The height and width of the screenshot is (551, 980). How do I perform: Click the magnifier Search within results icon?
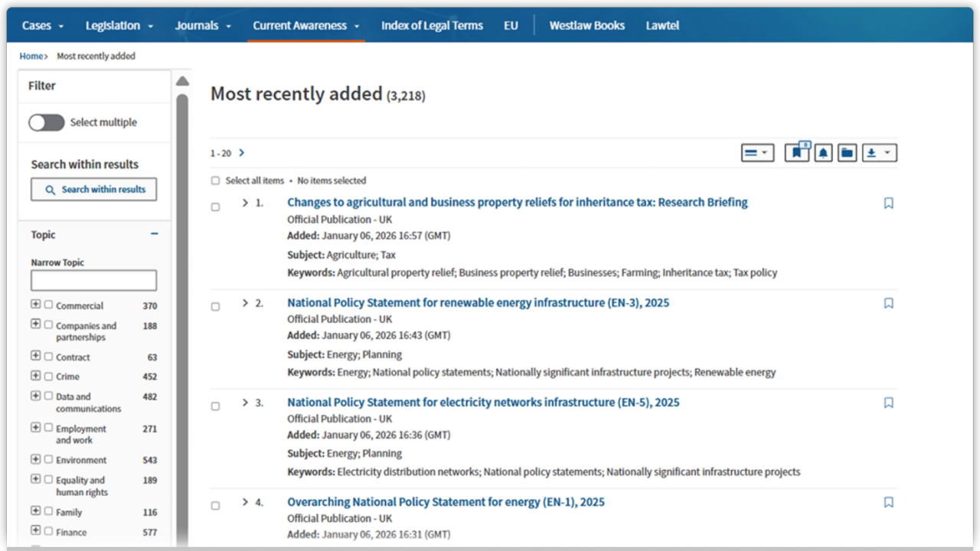pyautogui.click(x=48, y=189)
